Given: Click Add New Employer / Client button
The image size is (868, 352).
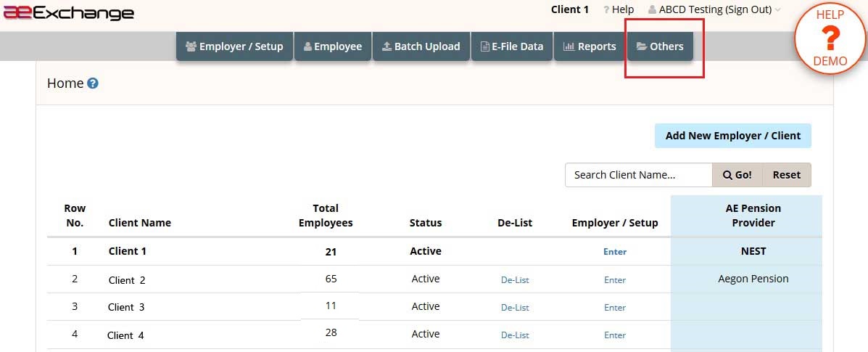Looking at the screenshot, I should (x=733, y=136).
